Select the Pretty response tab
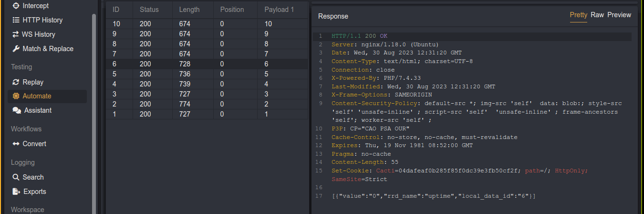 click(x=578, y=15)
